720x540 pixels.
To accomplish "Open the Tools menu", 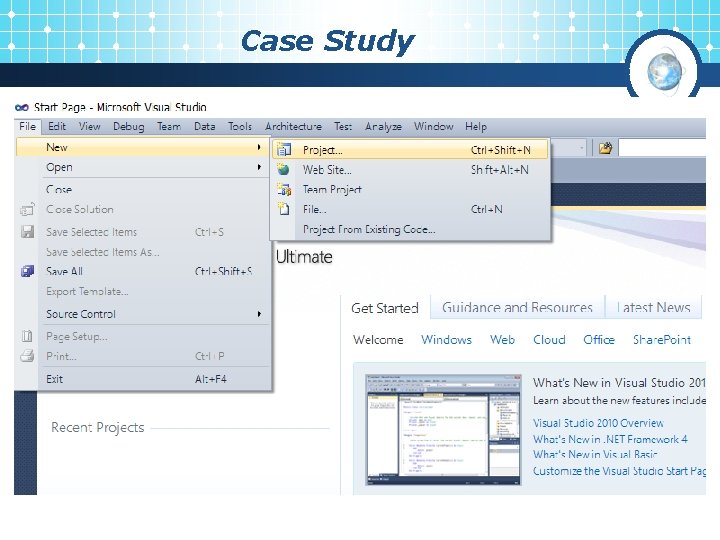I will [x=240, y=126].
